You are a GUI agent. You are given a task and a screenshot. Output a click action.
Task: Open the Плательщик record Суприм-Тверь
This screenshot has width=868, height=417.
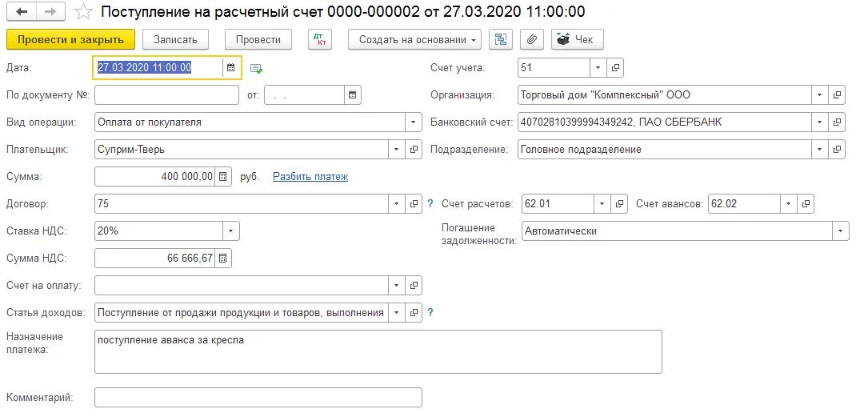point(414,150)
